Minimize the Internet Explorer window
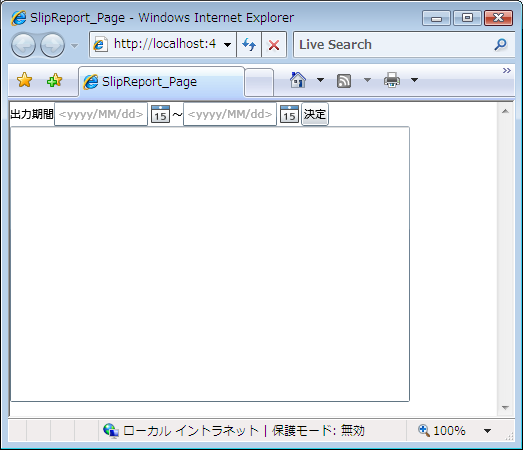This screenshot has height=450, width=523. pos(436,18)
